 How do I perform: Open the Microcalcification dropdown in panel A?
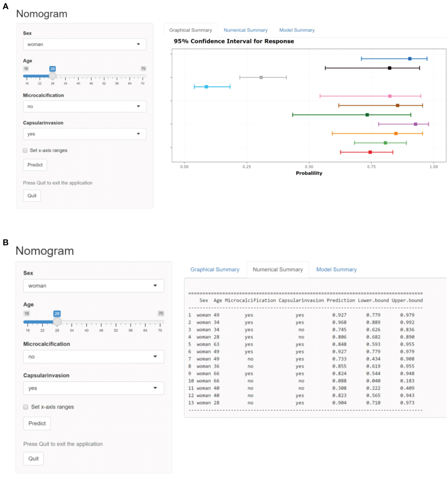tap(84, 106)
